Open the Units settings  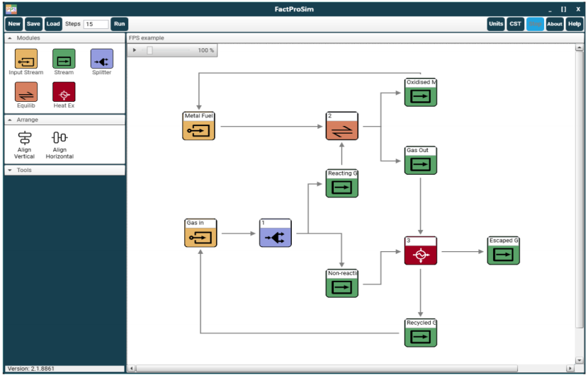tap(496, 24)
